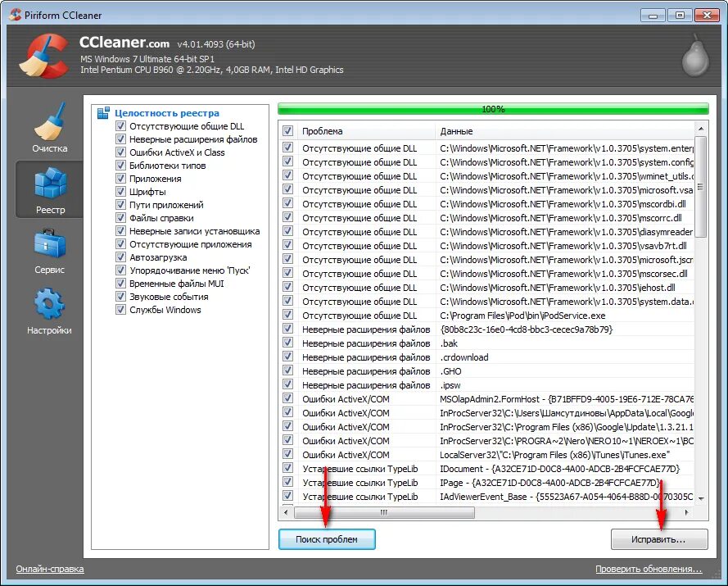This screenshot has height=586, width=728.
Task: Uncheck the Звуковые события option
Action: click(x=120, y=296)
